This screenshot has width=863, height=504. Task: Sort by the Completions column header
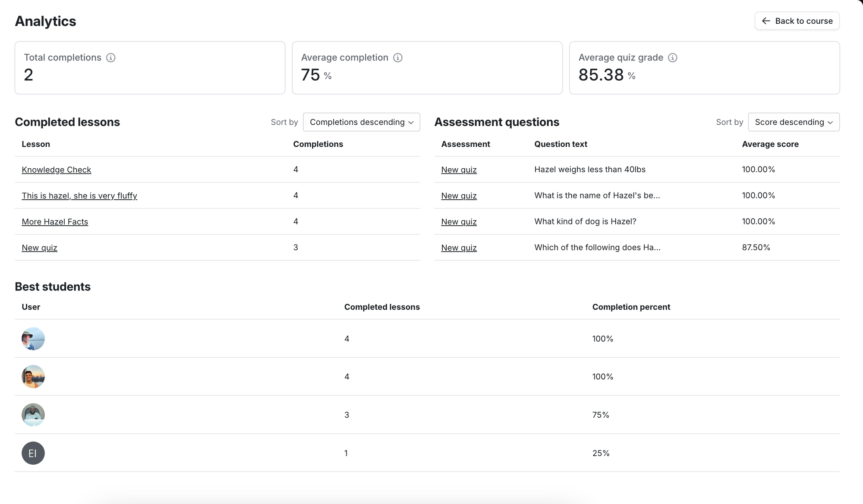point(318,144)
